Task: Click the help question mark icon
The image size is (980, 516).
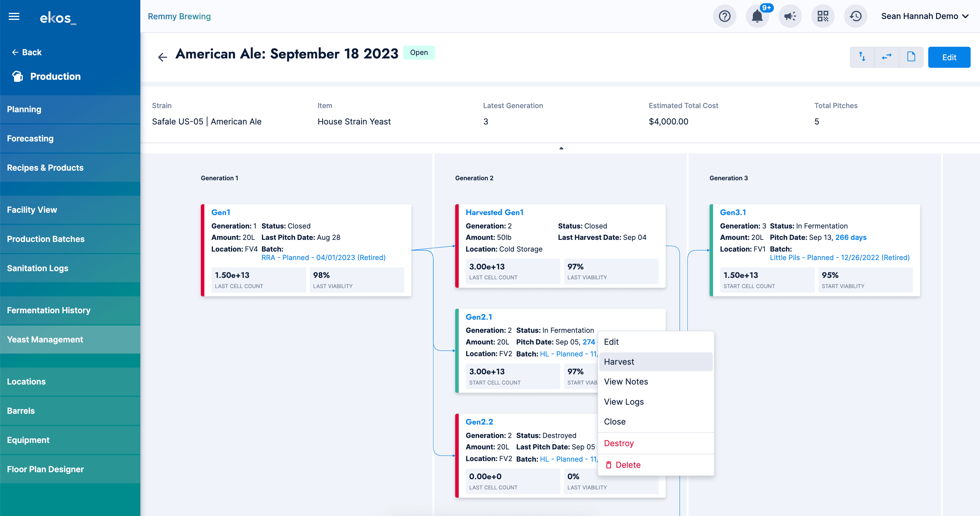Action: pyautogui.click(x=724, y=16)
